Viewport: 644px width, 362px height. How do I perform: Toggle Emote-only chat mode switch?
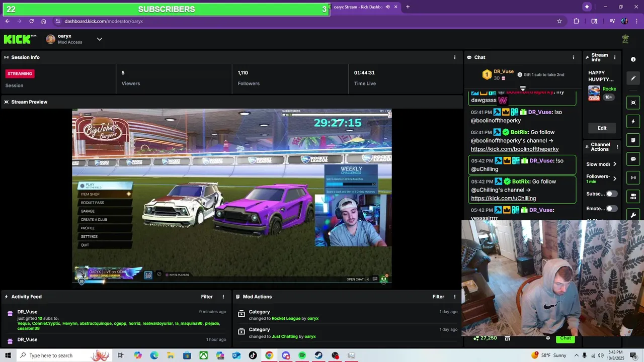click(x=611, y=208)
